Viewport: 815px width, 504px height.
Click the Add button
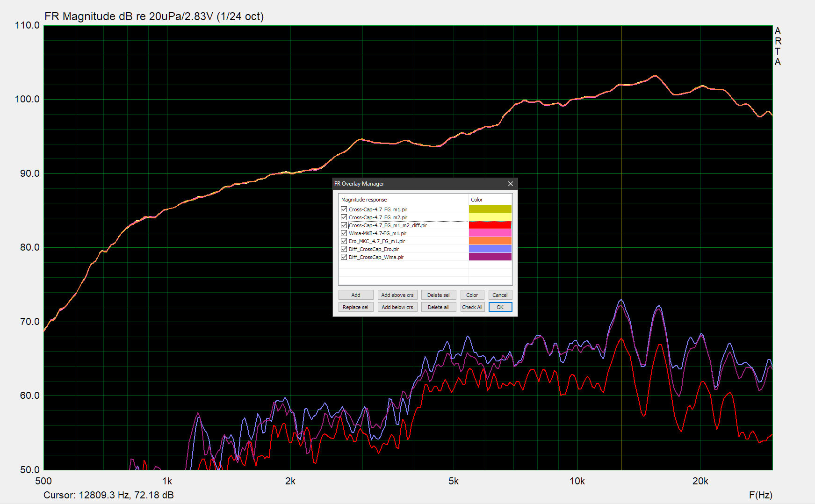pyautogui.click(x=355, y=295)
